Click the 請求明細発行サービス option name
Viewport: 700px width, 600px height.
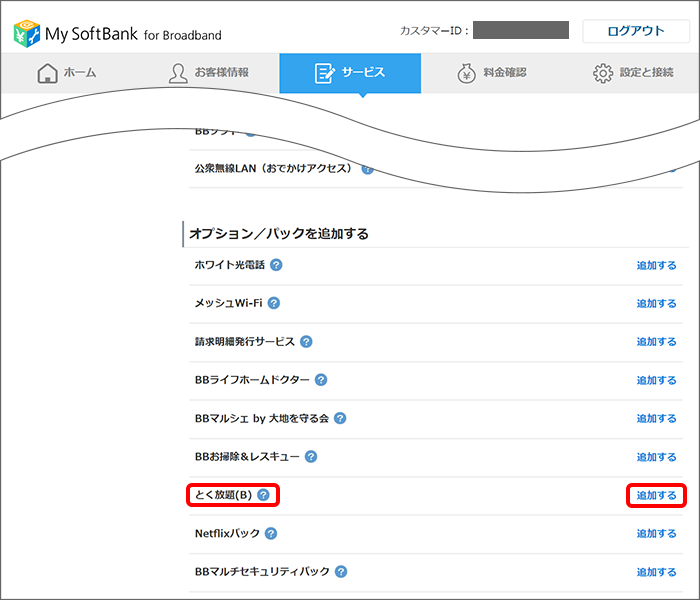click(x=245, y=342)
